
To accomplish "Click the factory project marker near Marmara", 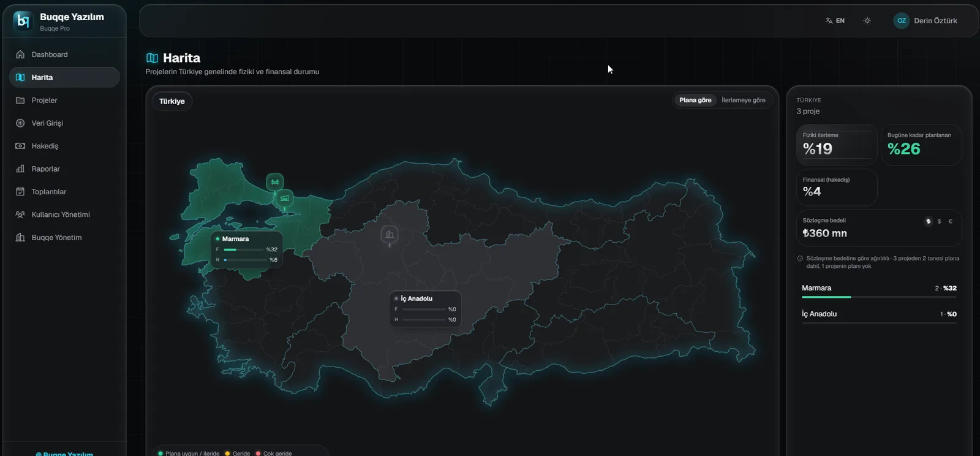I will (x=284, y=198).
